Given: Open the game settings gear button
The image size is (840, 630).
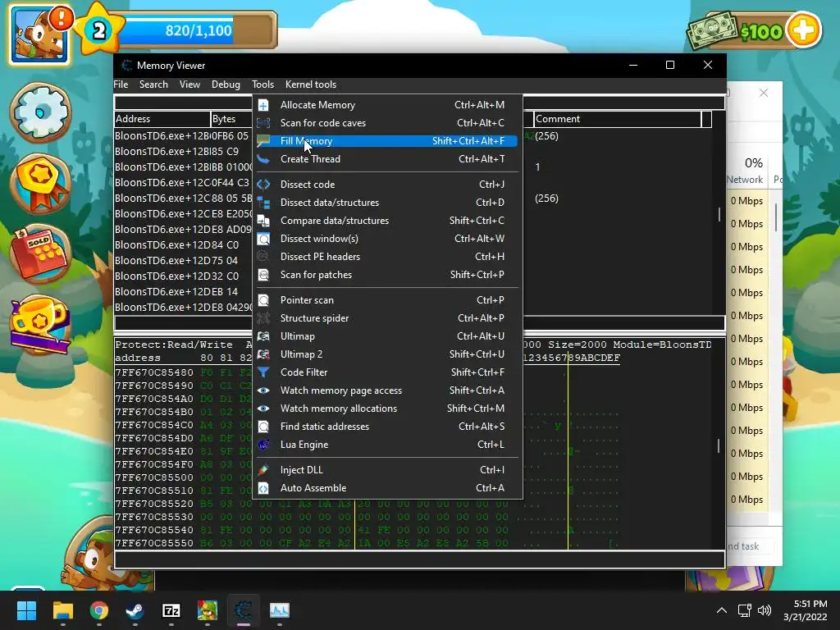Looking at the screenshot, I should coord(41,112).
